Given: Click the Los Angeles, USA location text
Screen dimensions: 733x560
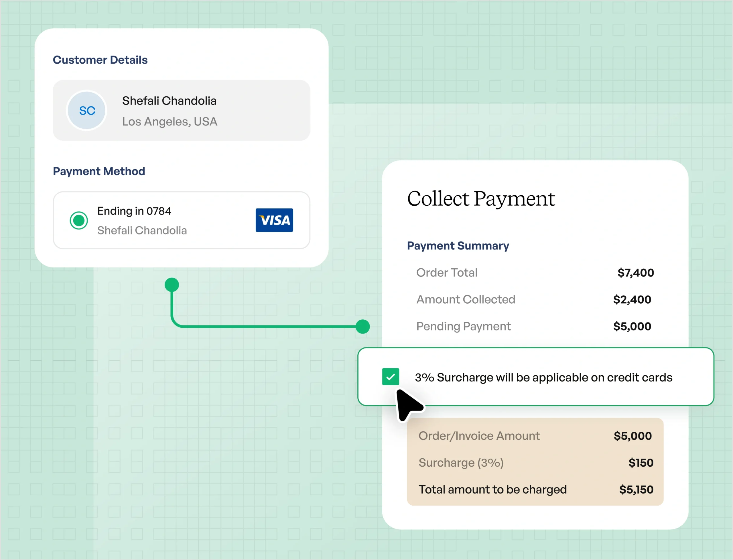Looking at the screenshot, I should 170,122.
